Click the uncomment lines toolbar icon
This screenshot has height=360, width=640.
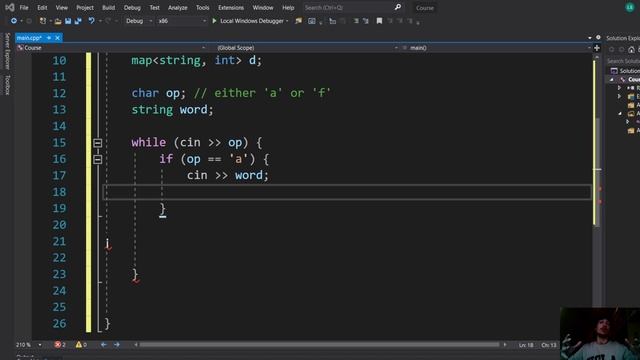coord(366,21)
